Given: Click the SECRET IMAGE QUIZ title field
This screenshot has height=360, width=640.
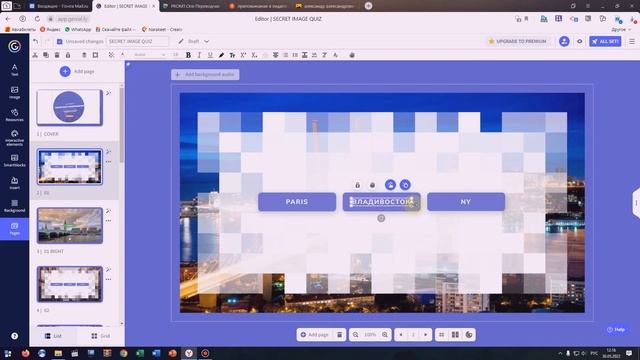Looking at the screenshot, I should [x=137, y=41].
